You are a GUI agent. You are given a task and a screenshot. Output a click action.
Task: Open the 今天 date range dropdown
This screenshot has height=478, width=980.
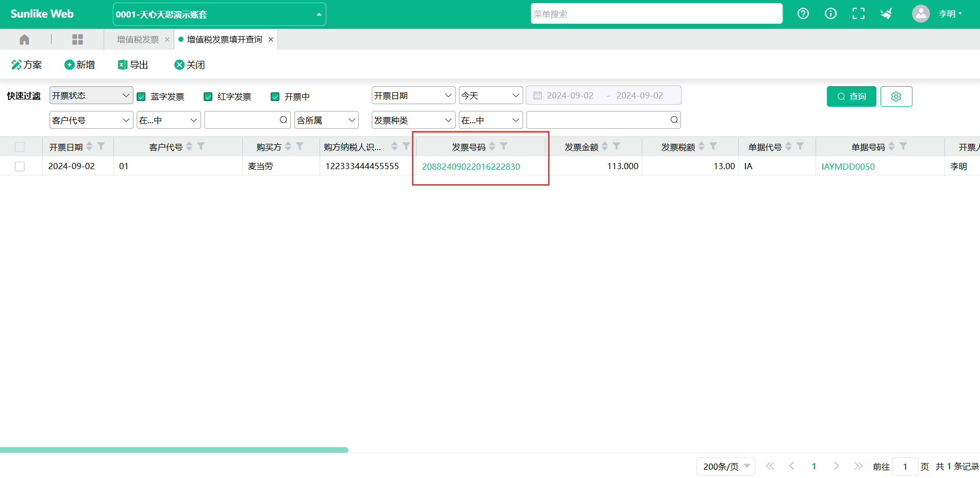(491, 95)
